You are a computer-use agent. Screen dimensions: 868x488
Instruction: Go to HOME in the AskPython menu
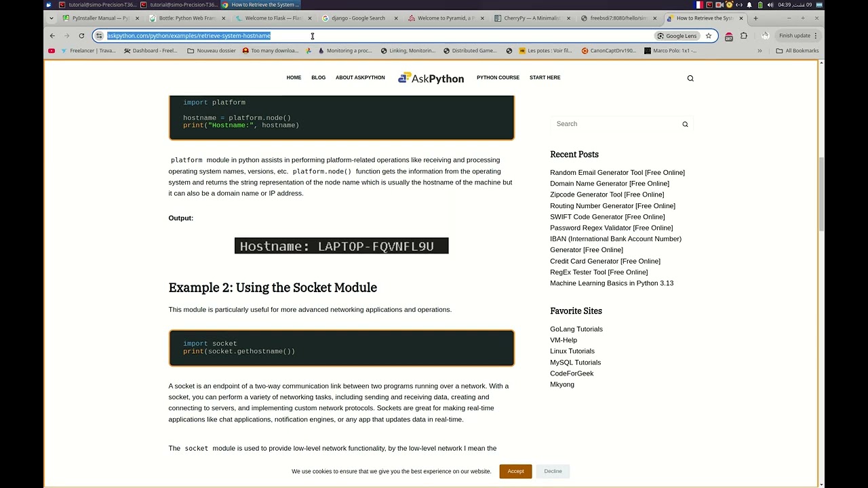point(294,78)
